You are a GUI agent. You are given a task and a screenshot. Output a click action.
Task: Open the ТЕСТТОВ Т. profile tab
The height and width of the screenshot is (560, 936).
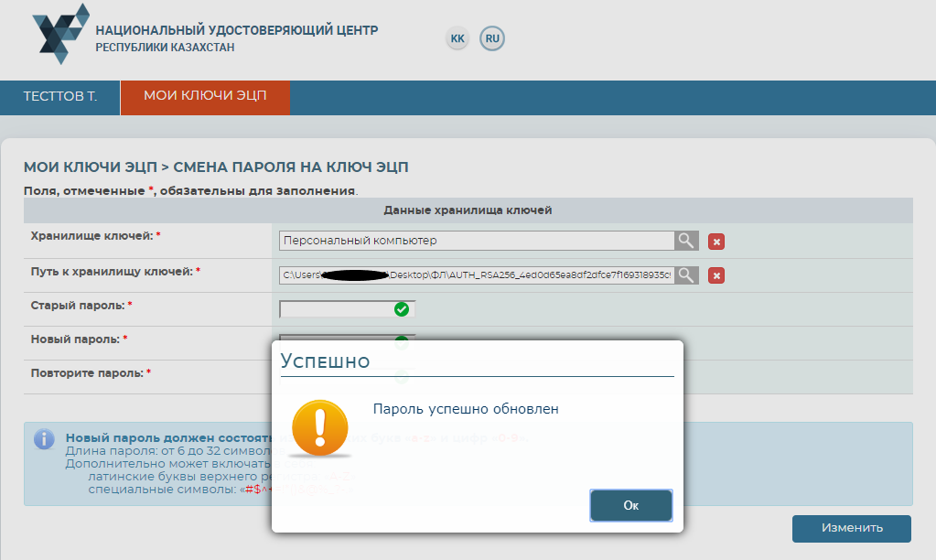click(60, 97)
